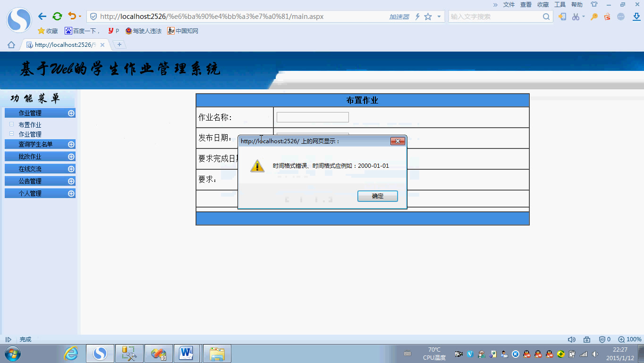This screenshot has width=644, height=363.
Task: Open Microsoft Word from the taskbar
Action: pos(187,353)
